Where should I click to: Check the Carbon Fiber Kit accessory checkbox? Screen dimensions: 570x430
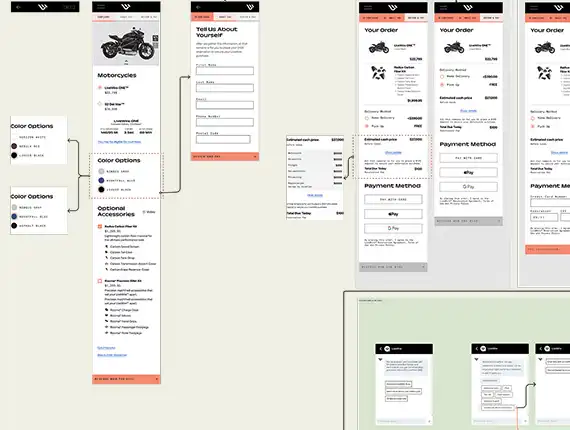tap(100, 226)
